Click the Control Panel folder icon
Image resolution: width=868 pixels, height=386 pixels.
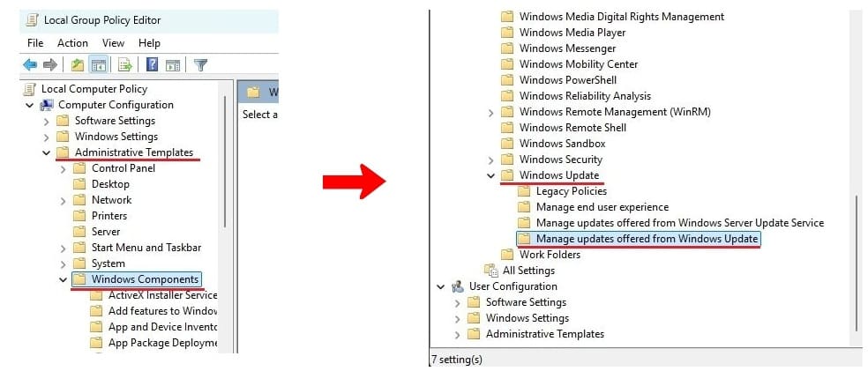(79, 168)
